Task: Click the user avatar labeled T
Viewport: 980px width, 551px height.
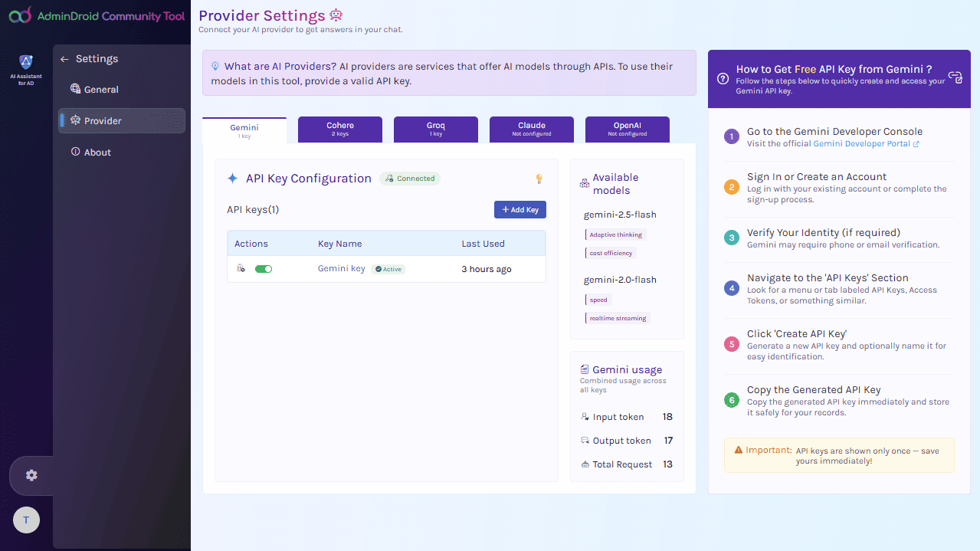Action: coord(26,520)
